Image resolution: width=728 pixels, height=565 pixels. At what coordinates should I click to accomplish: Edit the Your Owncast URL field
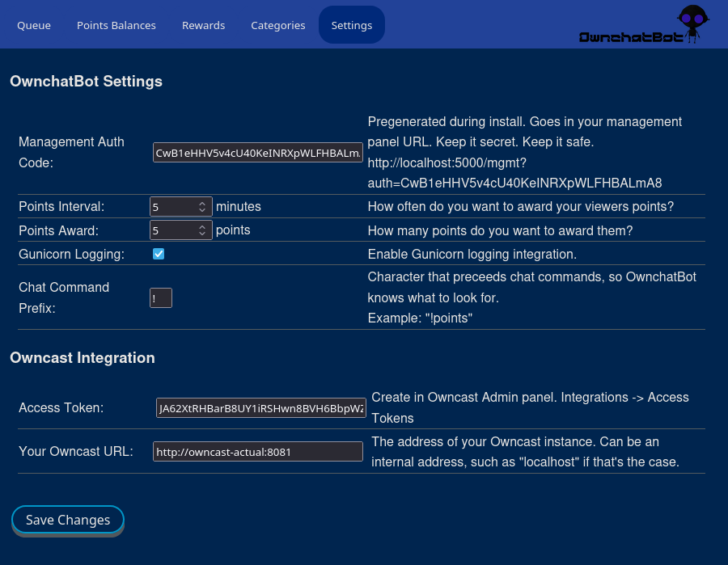point(258,451)
